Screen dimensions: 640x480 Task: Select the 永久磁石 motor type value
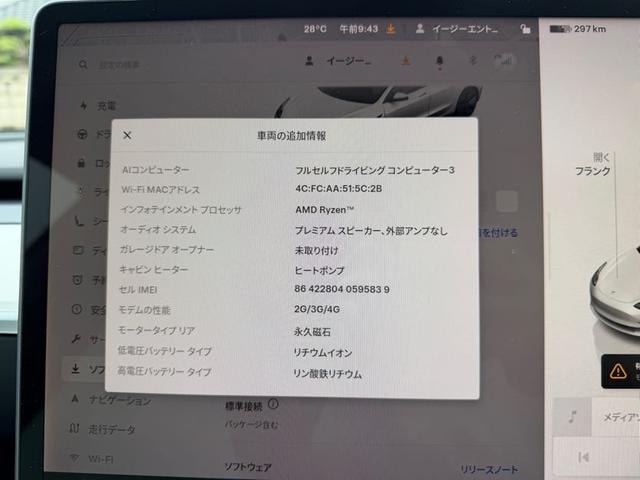coord(312,332)
